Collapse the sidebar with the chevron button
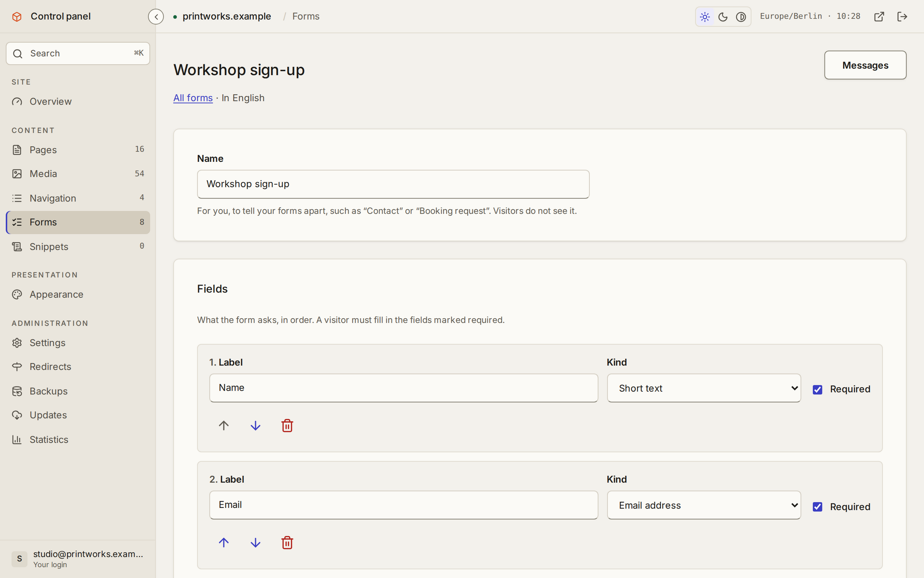The image size is (924, 578). coord(156,17)
